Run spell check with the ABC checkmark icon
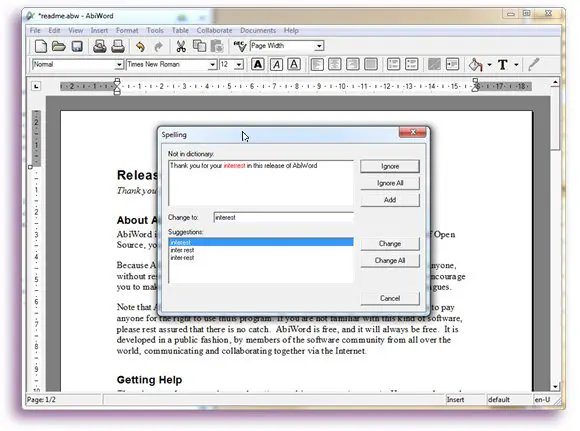 tap(240, 46)
